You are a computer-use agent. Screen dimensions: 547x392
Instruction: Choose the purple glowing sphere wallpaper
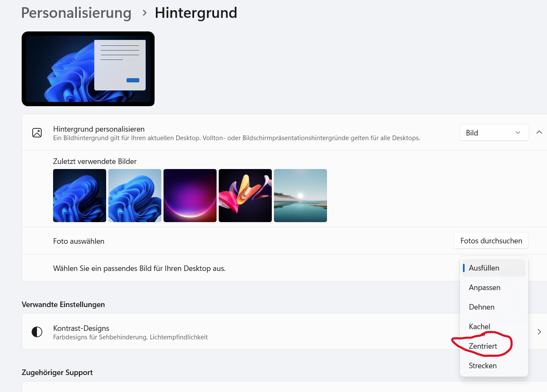(190, 196)
